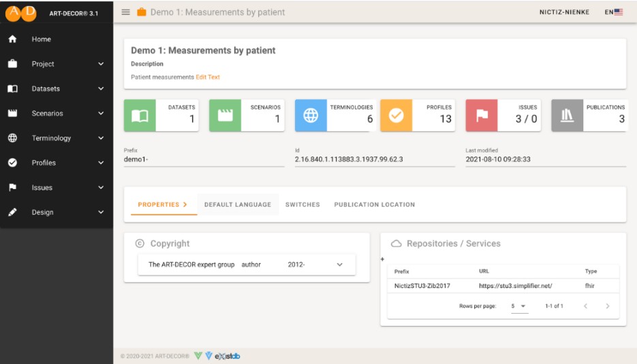Image resolution: width=637 pixels, height=364 pixels.
Task: Go to next page of repositories
Action: click(x=607, y=306)
